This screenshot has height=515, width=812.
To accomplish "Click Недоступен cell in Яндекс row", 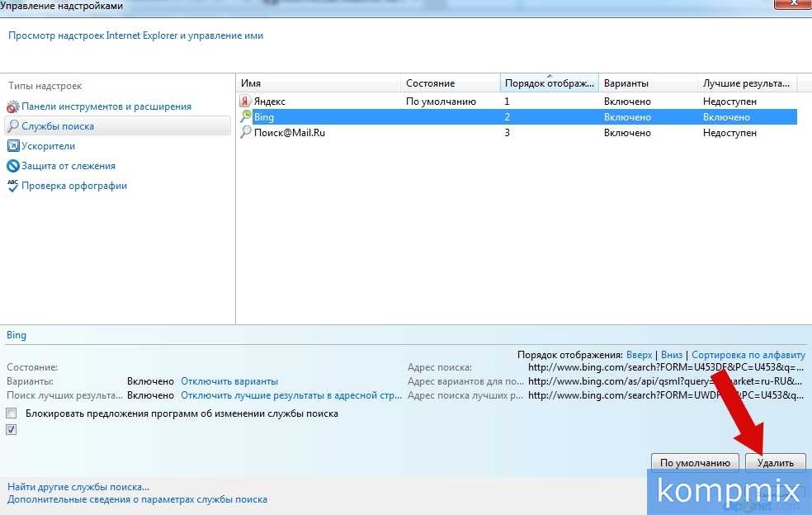I will click(x=729, y=102).
